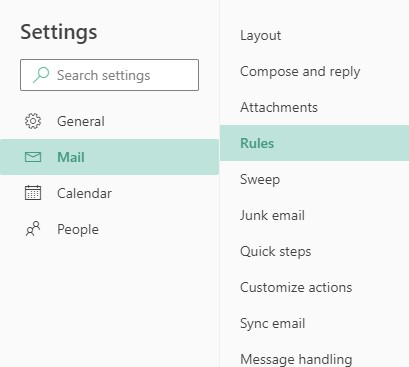Screen dimensions: 409x367
Task: Open Sweep settings
Action: pos(314,179)
